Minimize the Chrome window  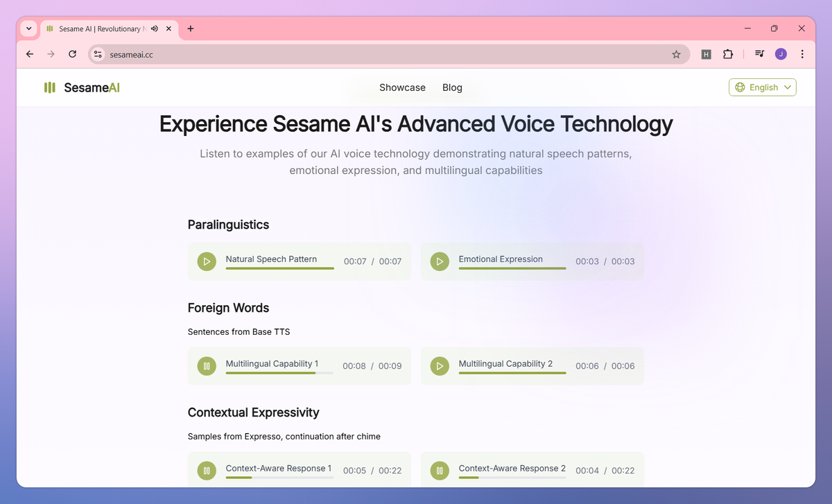point(748,28)
